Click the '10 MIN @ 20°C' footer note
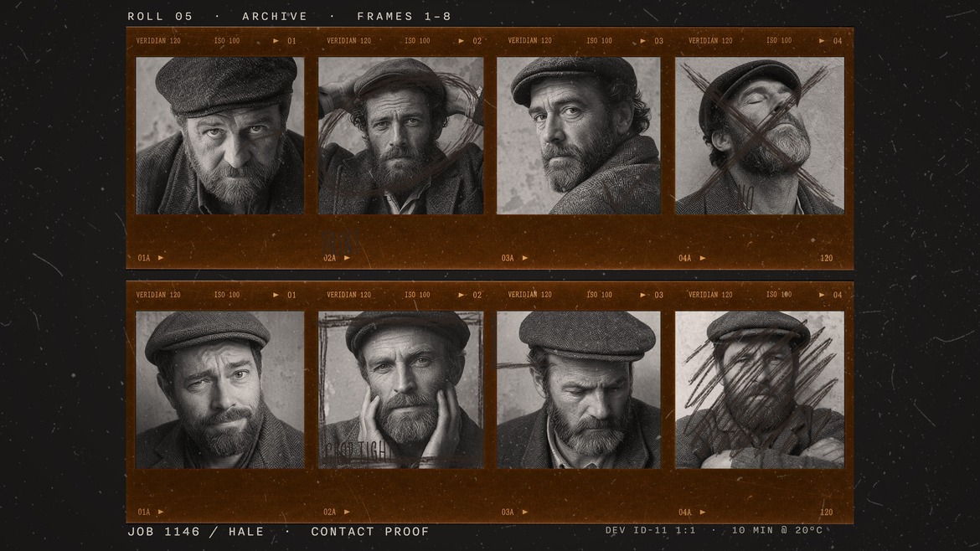 point(776,530)
